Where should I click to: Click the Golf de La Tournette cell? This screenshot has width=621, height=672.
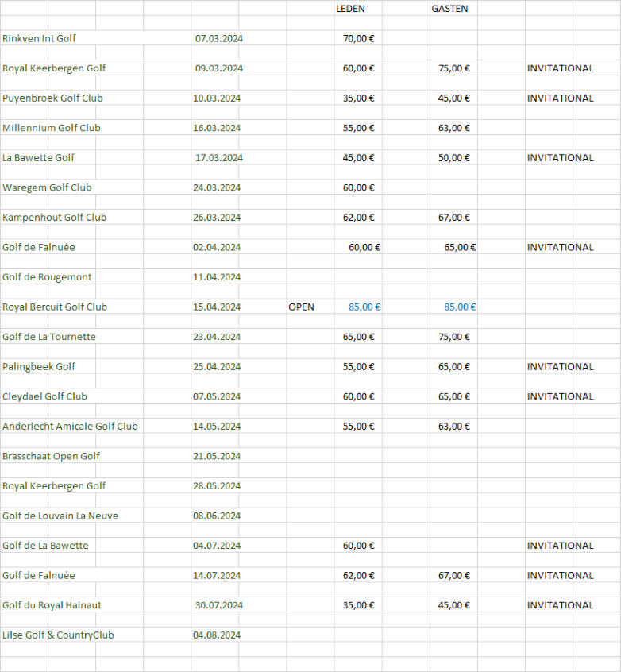pyautogui.click(x=49, y=337)
